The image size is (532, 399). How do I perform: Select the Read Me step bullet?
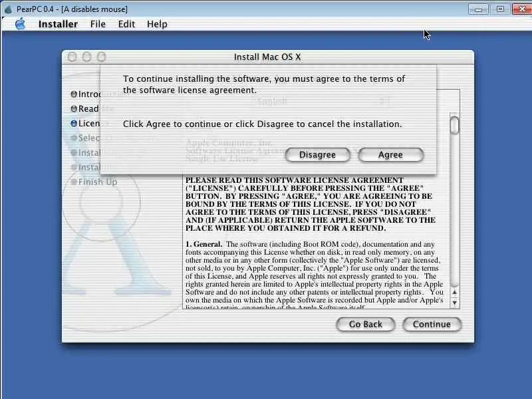coord(74,108)
